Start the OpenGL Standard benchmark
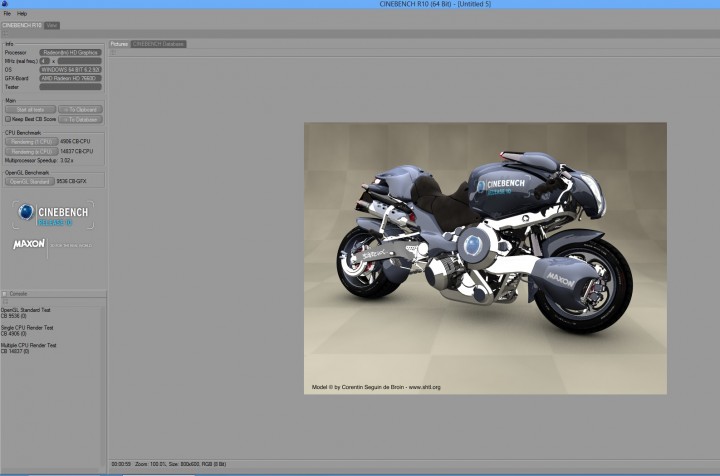This screenshot has width=720, height=476. 30,181
